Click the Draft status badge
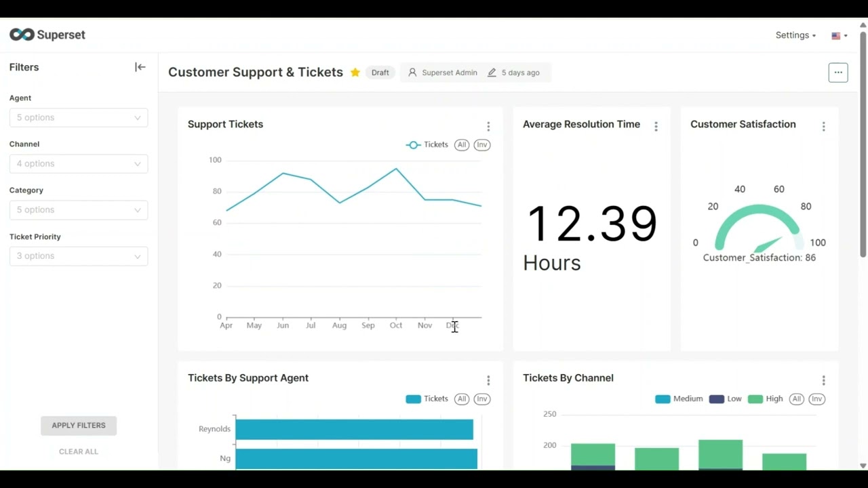Viewport: 868px width, 488px height. pyautogui.click(x=380, y=73)
